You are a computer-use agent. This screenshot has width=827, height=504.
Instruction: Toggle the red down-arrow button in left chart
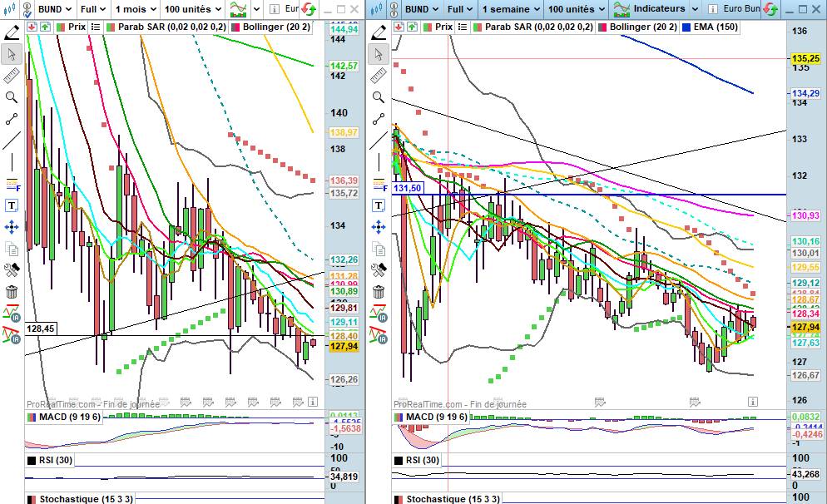point(32,27)
